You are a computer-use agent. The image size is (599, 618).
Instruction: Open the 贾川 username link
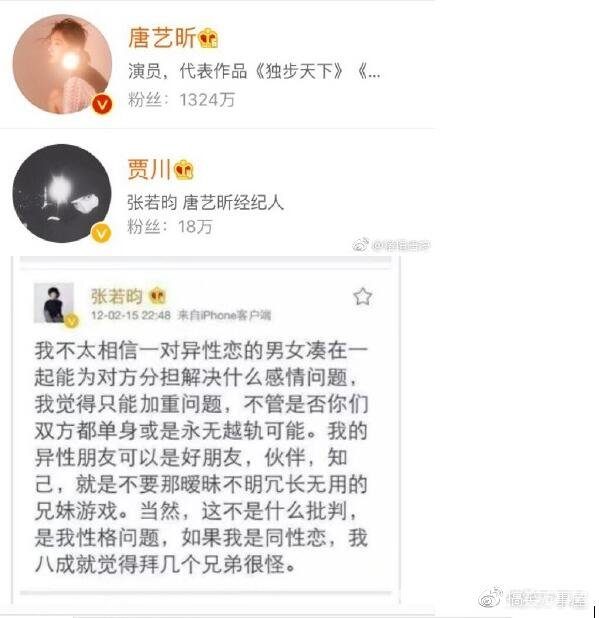pos(150,169)
